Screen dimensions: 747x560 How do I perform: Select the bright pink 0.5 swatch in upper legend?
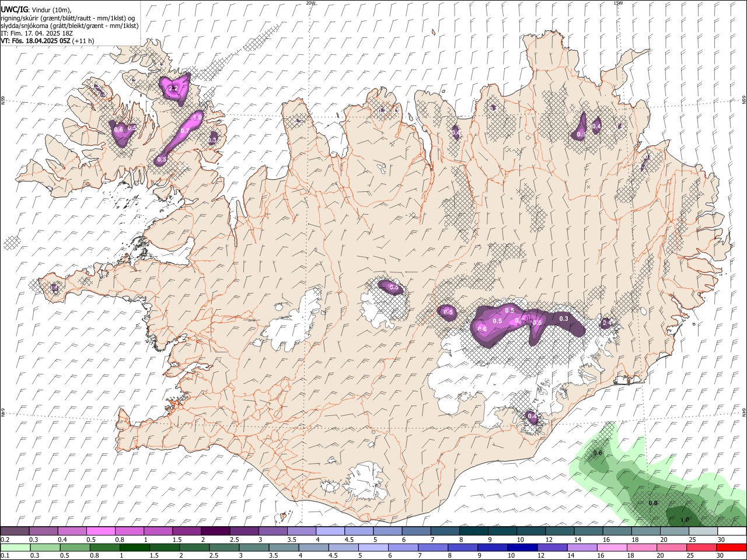coord(100,531)
